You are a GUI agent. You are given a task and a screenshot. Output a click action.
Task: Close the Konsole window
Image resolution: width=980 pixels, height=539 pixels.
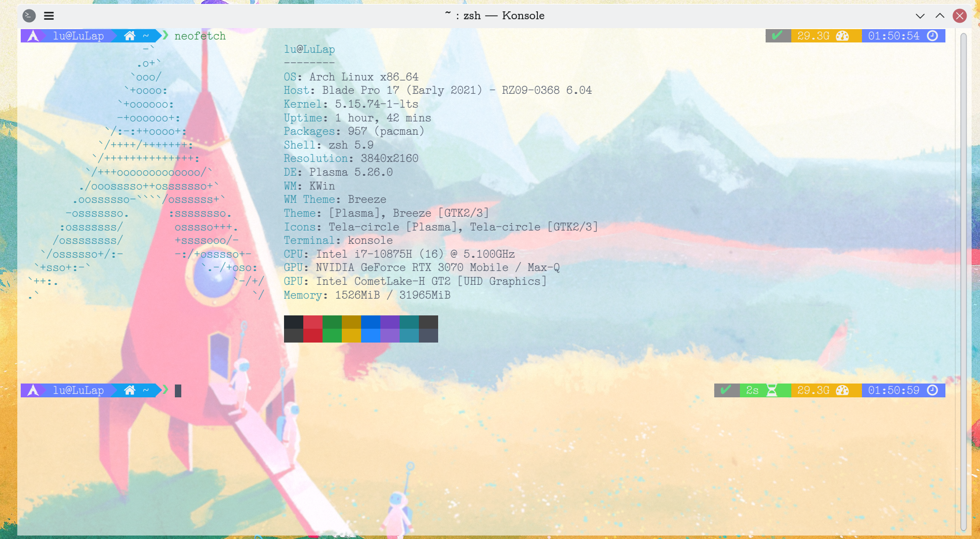[960, 16]
